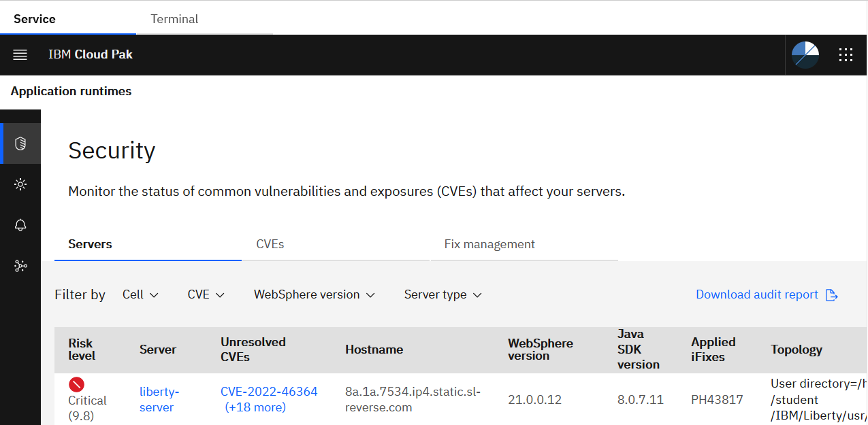Screen dimensions: 868x425
Task: Click the IBM Cloud Pak header title
Action: point(91,54)
